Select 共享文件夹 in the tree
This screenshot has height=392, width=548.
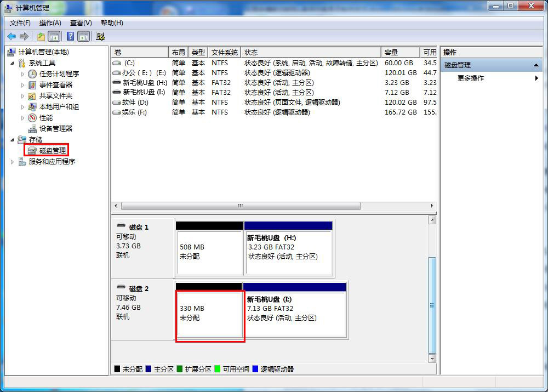pyautogui.click(x=55, y=96)
